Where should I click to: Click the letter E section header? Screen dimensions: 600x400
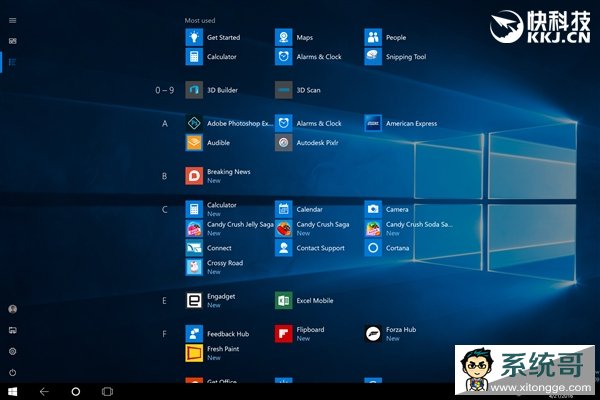[x=165, y=300]
